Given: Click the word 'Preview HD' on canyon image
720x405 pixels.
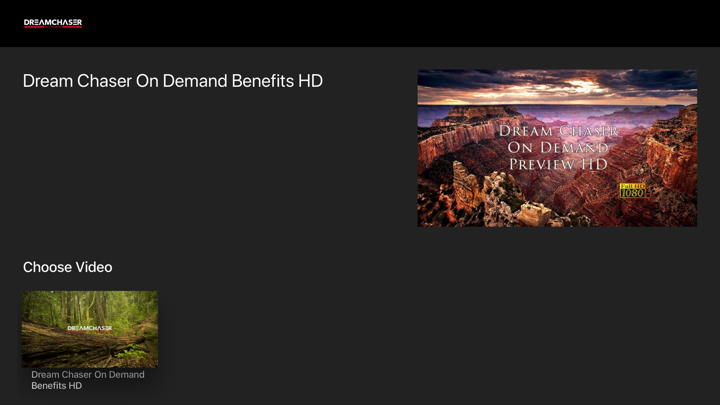Looking at the screenshot, I should (x=558, y=164).
